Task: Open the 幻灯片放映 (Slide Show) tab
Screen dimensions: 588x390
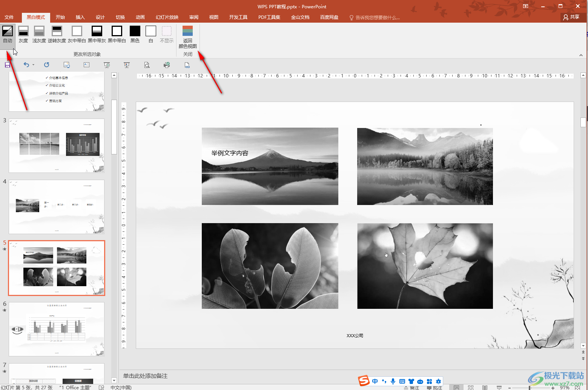Action: click(x=167, y=17)
